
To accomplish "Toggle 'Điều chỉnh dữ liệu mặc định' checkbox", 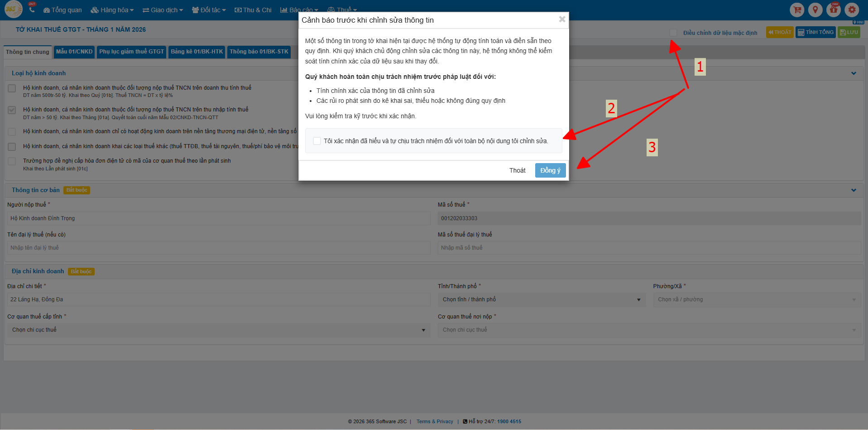I will click(673, 33).
